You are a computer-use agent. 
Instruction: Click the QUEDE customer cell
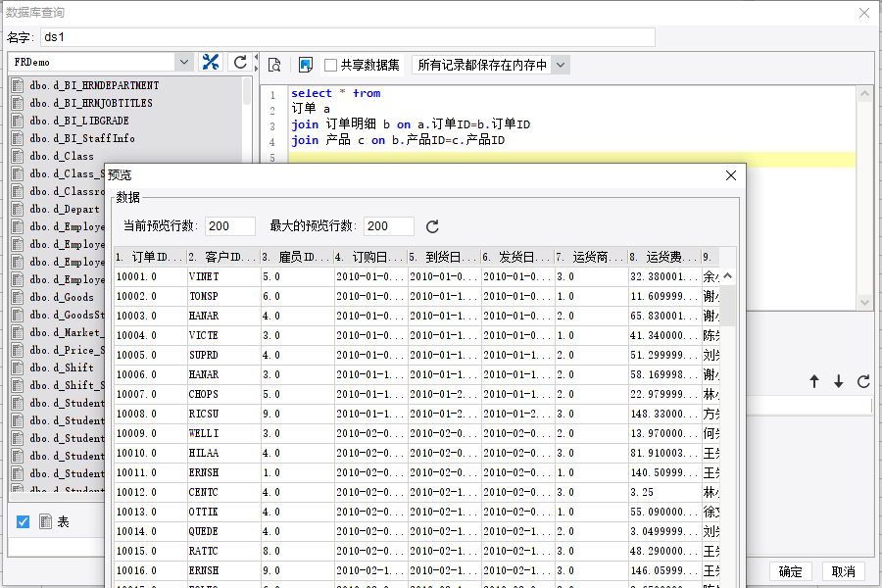223,531
